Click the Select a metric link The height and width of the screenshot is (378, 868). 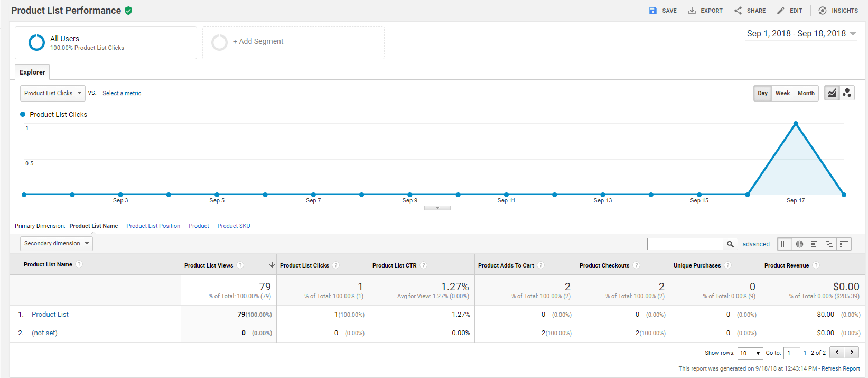point(122,93)
